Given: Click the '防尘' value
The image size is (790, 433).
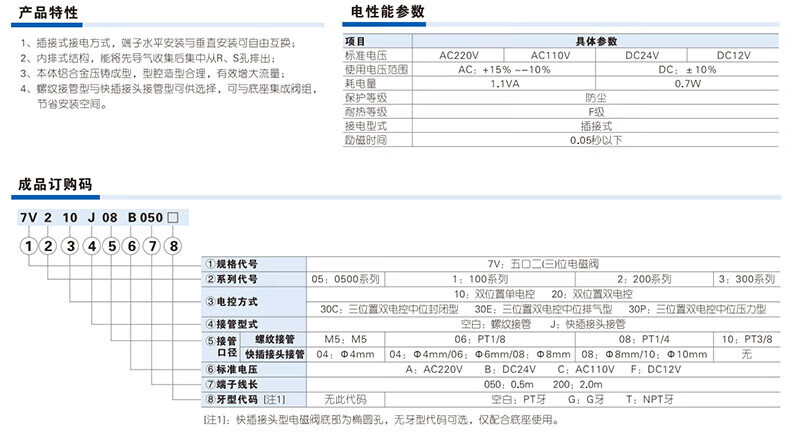Looking at the screenshot, I should [596, 98].
